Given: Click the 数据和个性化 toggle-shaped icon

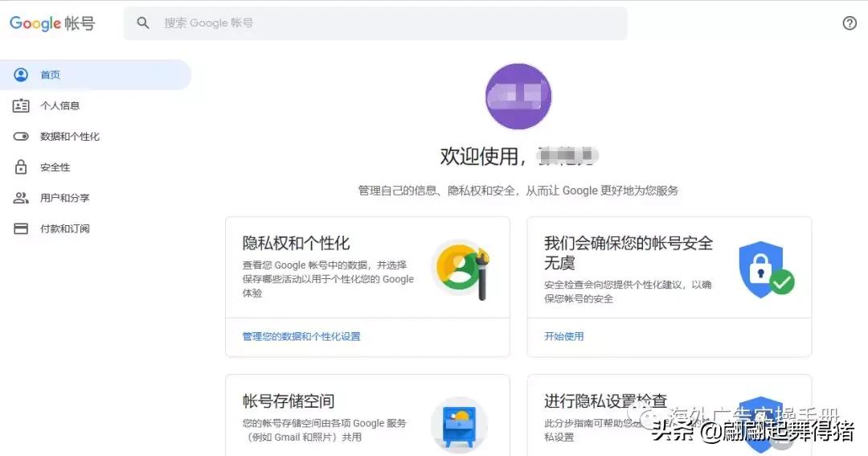Looking at the screenshot, I should coord(21,136).
